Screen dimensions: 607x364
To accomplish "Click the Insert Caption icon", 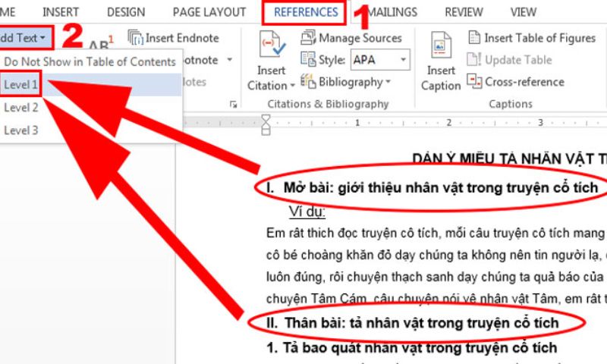I will 441,45.
